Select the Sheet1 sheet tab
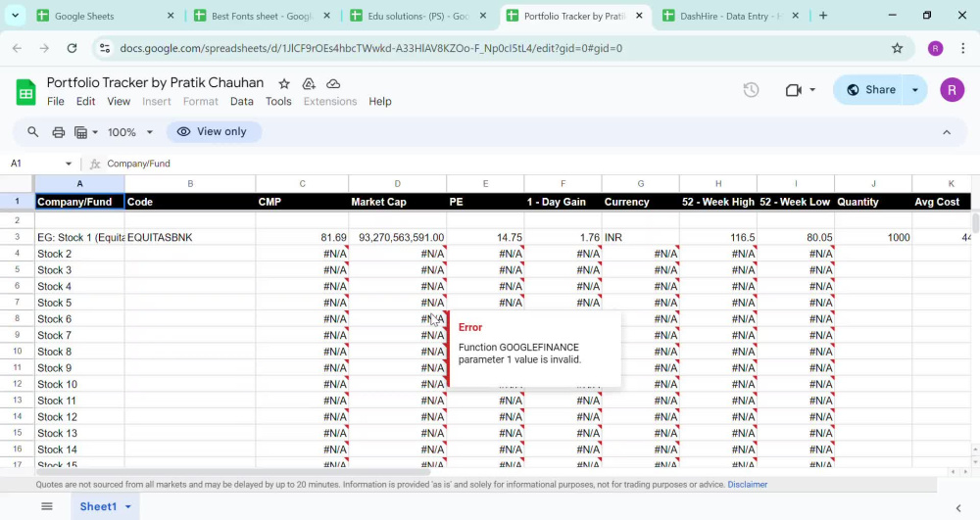The width and height of the screenshot is (980, 520). point(98,506)
